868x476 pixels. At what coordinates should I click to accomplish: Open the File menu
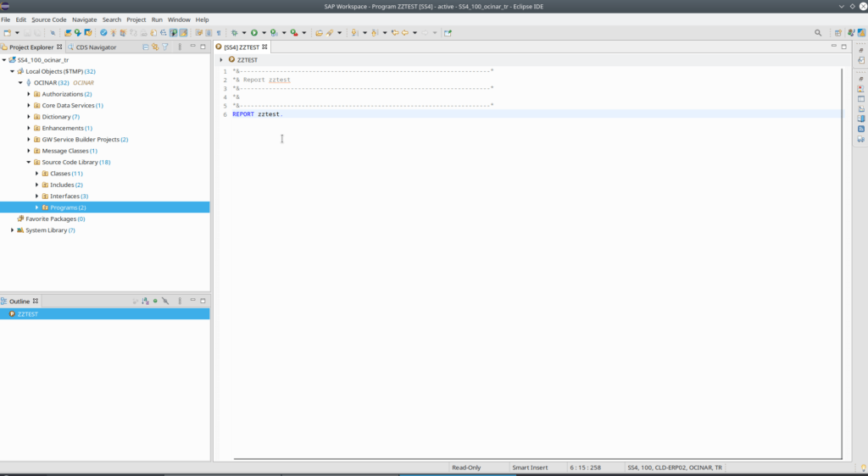pos(6,19)
